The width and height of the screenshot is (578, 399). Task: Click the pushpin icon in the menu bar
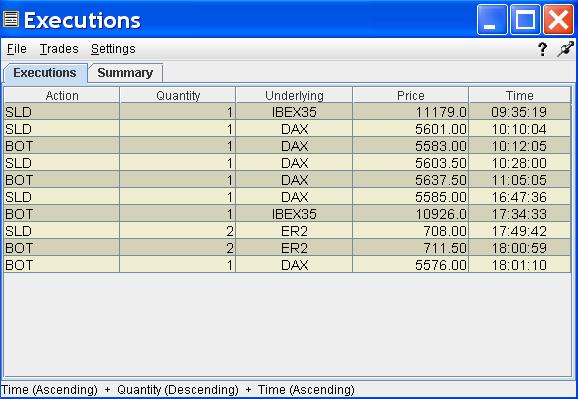tap(565, 49)
